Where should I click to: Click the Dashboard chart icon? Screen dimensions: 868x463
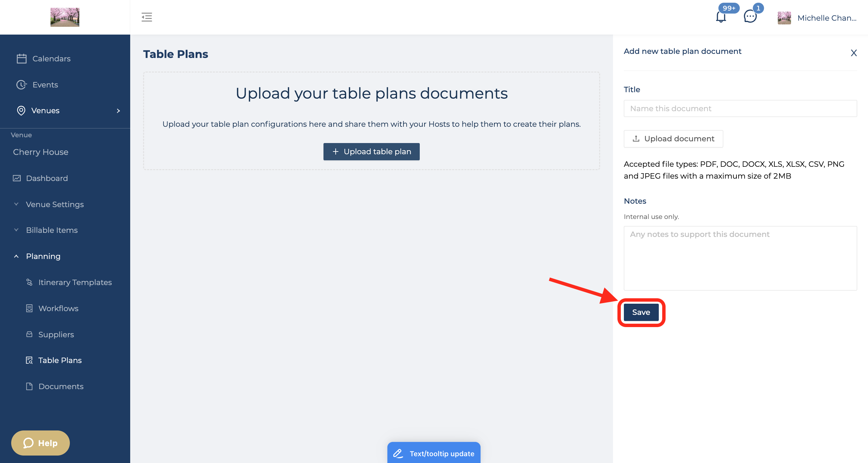coord(17,178)
